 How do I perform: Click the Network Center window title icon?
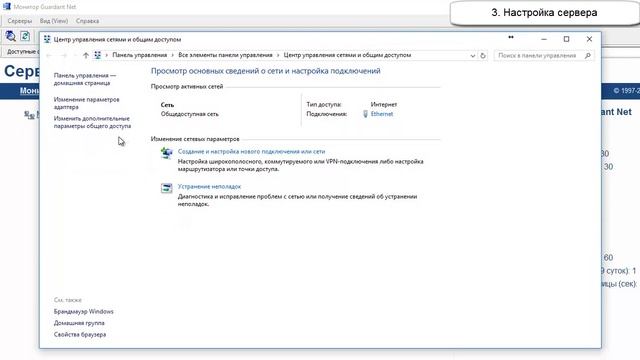tap(47, 39)
